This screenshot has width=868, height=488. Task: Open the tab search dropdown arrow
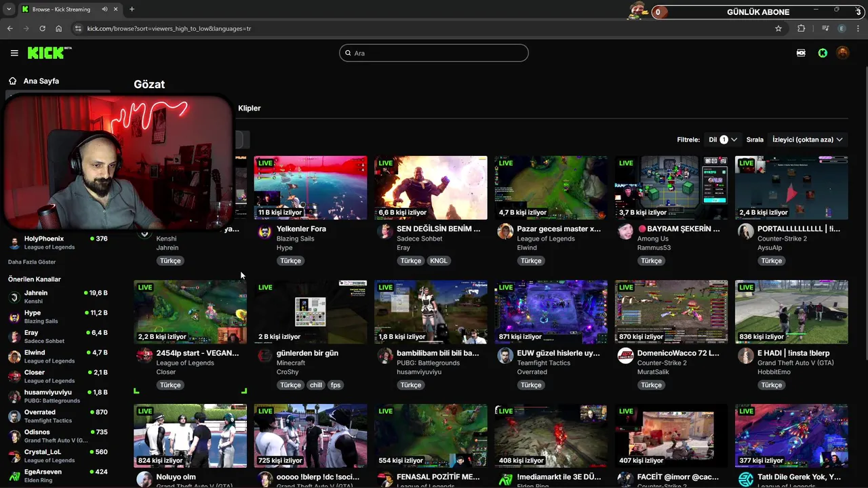click(x=9, y=9)
